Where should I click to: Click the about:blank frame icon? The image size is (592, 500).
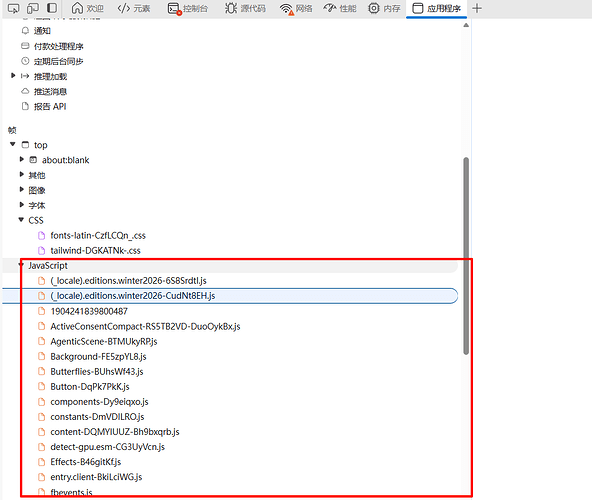[x=33, y=160]
